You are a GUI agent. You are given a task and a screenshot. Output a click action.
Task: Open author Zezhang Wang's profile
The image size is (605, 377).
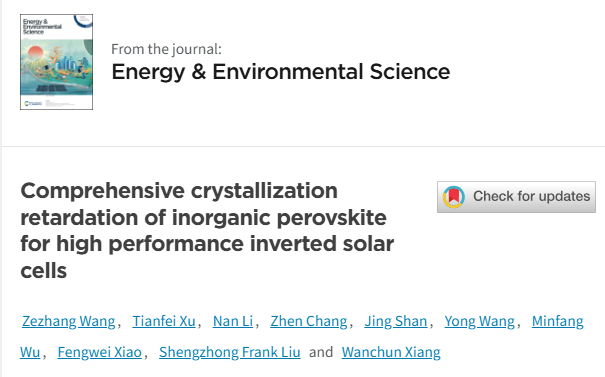coord(68,321)
